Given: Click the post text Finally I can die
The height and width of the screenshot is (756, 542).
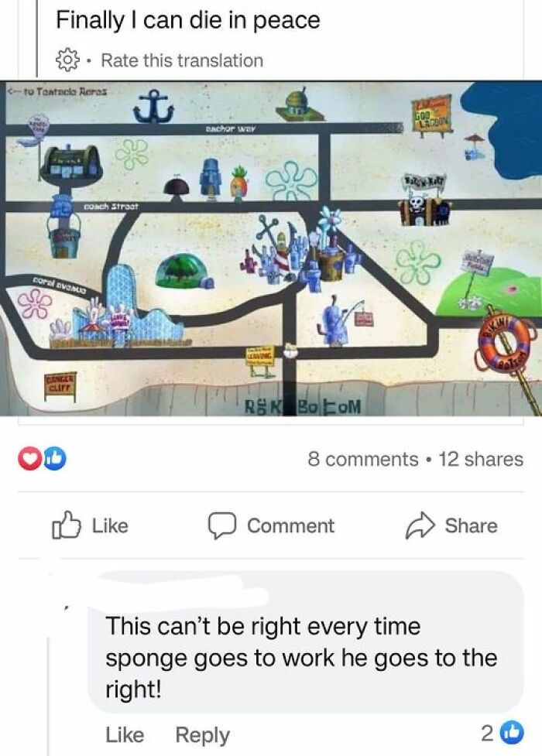Looking at the screenshot, I should (x=187, y=20).
